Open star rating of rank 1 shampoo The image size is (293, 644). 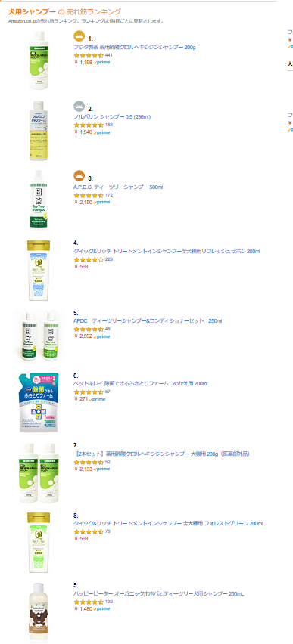point(89,55)
